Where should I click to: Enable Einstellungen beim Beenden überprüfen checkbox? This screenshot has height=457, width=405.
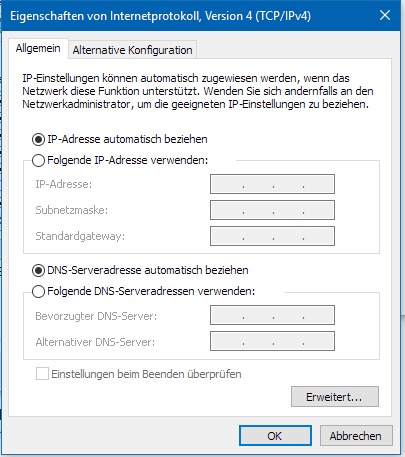(42, 374)
